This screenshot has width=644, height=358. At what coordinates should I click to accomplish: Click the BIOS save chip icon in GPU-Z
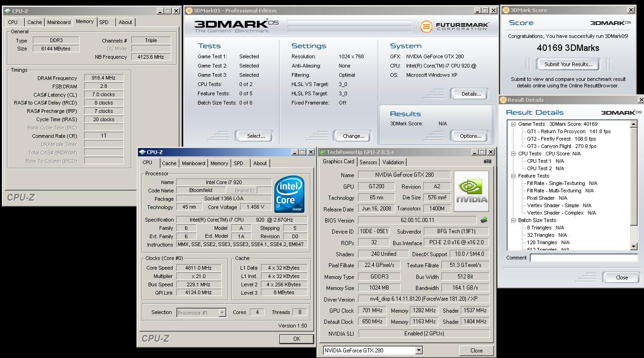tap(484, 220)
